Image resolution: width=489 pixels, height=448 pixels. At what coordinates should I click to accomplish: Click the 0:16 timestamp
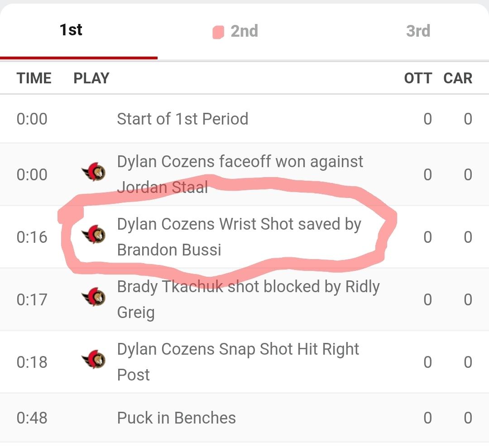tap(32, 237)
